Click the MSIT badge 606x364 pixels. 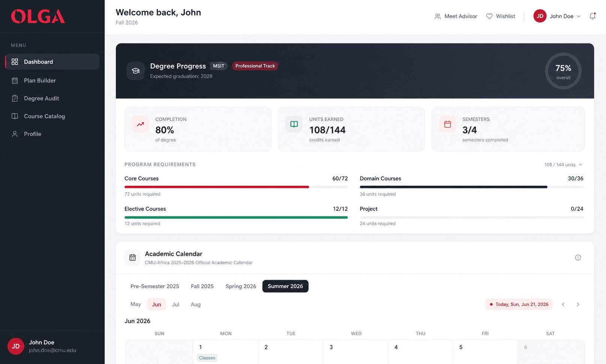click(218, 66)
